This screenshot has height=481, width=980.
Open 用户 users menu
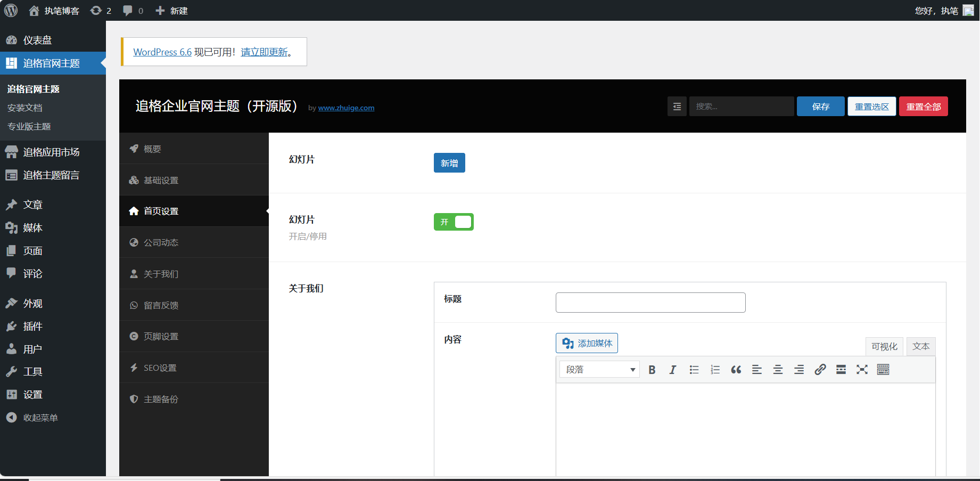tap(53, 349)
